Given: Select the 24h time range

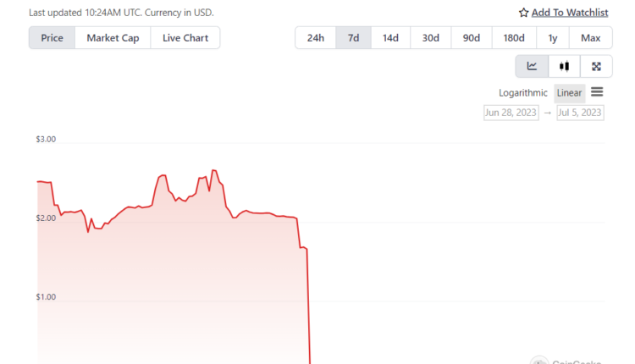Looking at the screenshot, I should pos(316,38).
